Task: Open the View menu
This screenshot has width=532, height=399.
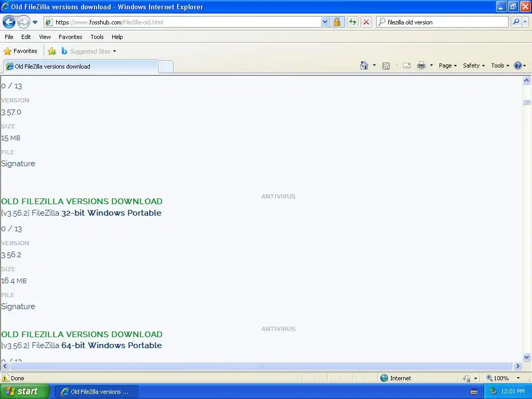Action: pyautogui.click(x=45, y=37)
